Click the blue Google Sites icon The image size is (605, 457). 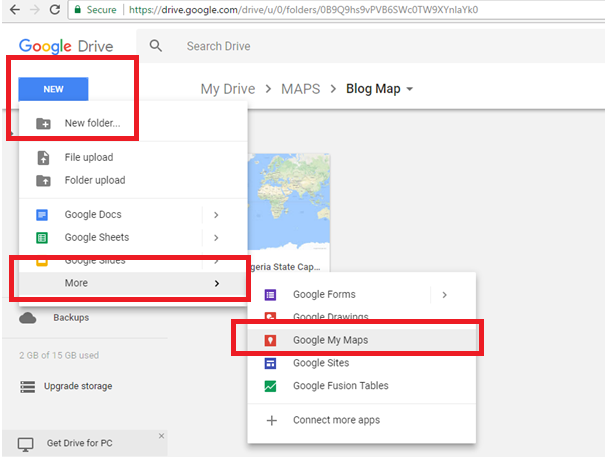(x=270, y=363)
